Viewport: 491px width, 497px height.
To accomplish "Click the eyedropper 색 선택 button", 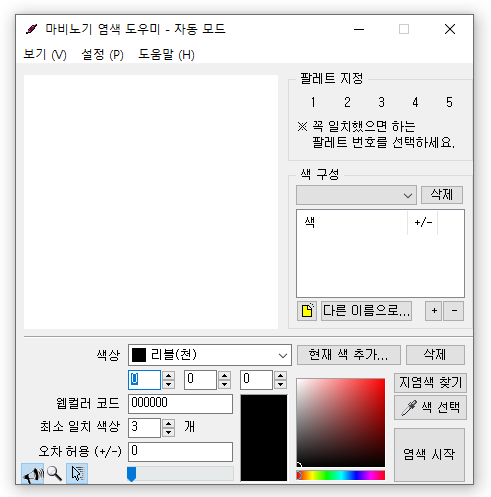I will pos(430,407).
